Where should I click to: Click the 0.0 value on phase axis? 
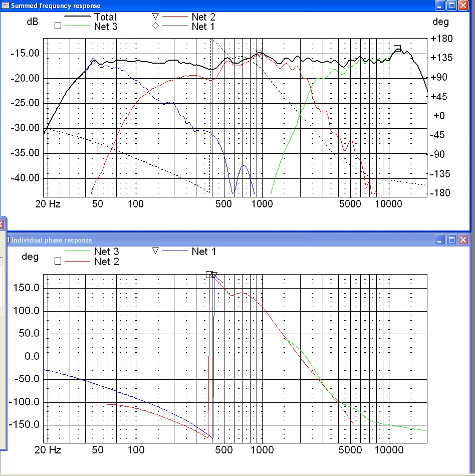click(32, 356)
